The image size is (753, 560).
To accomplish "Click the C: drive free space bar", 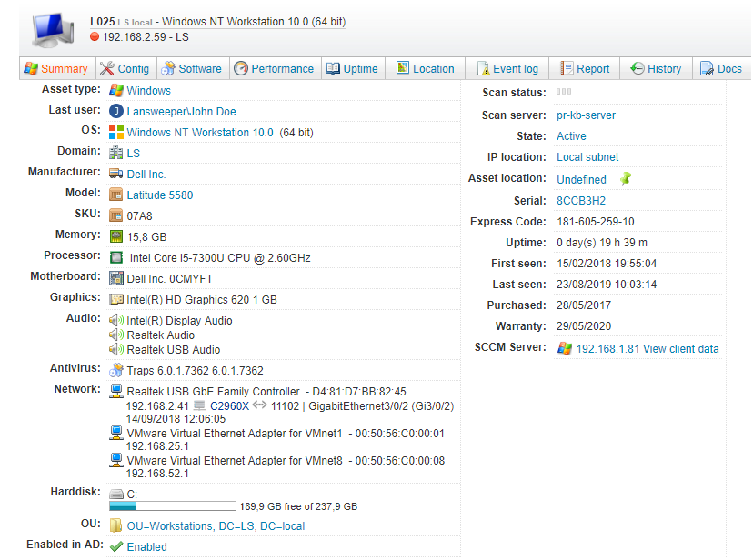I will click(173, 506).
